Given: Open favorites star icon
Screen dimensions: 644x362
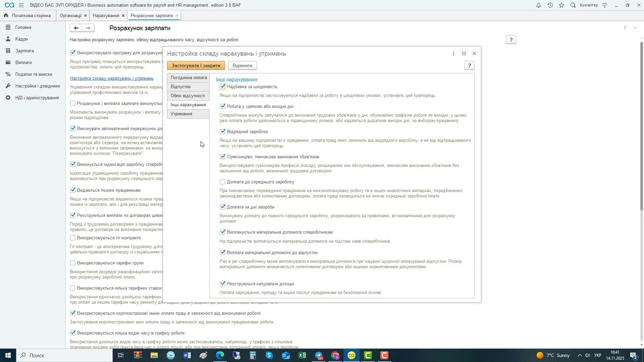Looking at the screenshot, I should [x=561, y=5].
